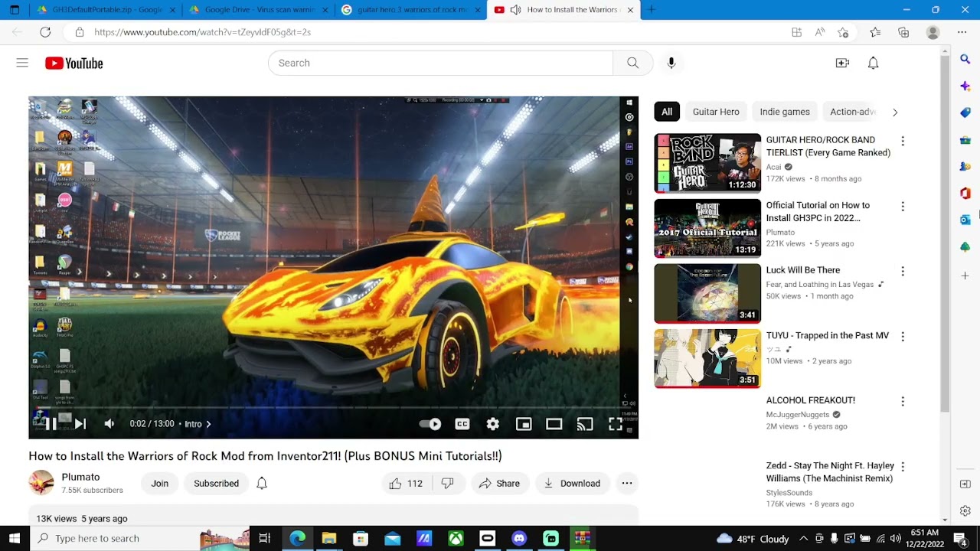Click the YouTube search magnifier button

click(x=632, y=63)
